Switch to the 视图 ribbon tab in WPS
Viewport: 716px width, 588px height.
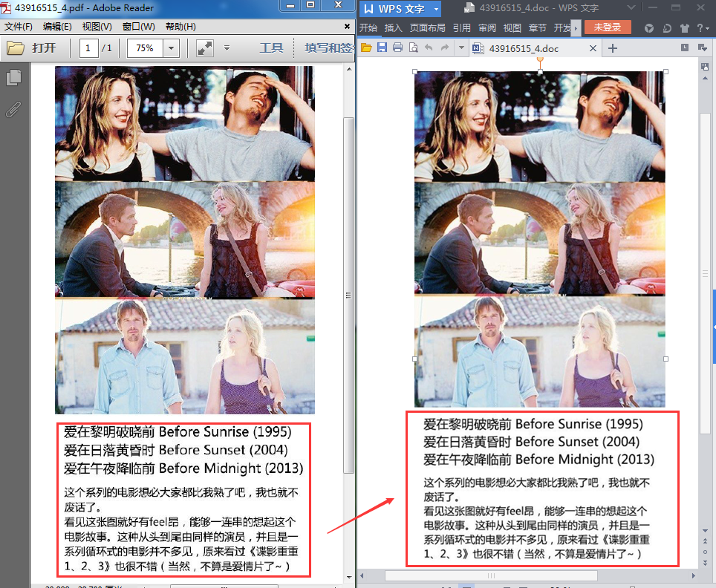pyautogui.click(x=512, y=28)
